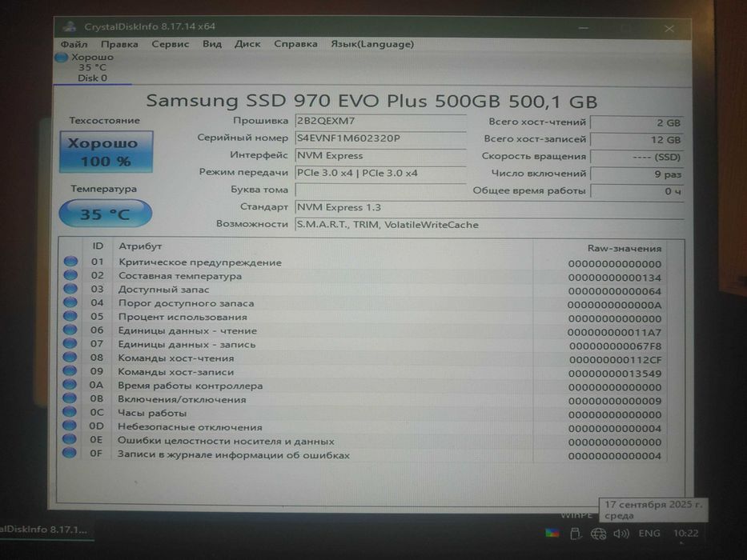Click the status circle for attribute 0D

(x=70, y=426)
